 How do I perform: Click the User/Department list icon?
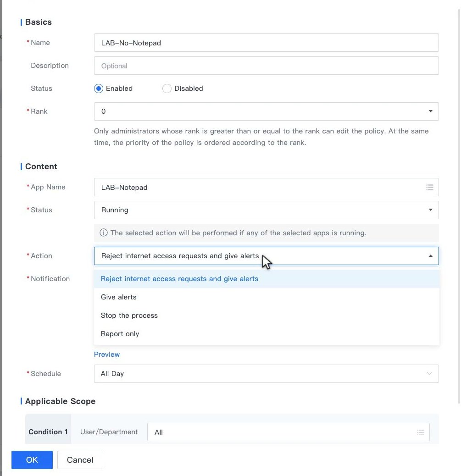click(x=421, y=432)
